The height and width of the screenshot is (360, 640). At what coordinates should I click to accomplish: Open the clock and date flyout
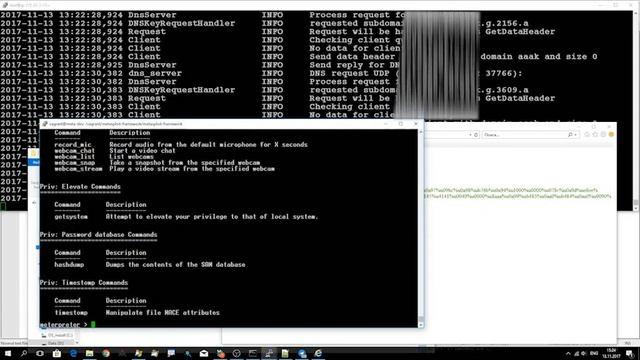pos(611,353)
